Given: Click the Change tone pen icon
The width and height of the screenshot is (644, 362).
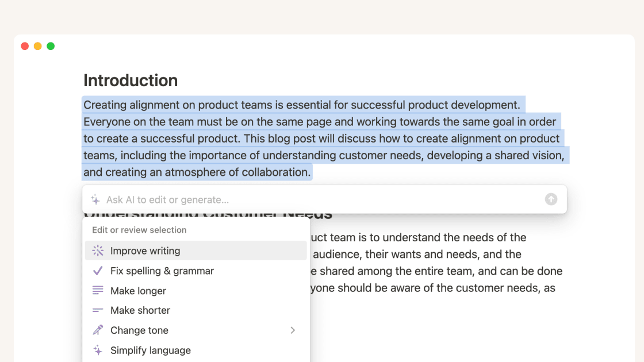Looking at the screenshot, I should click(x=98, y=330).
